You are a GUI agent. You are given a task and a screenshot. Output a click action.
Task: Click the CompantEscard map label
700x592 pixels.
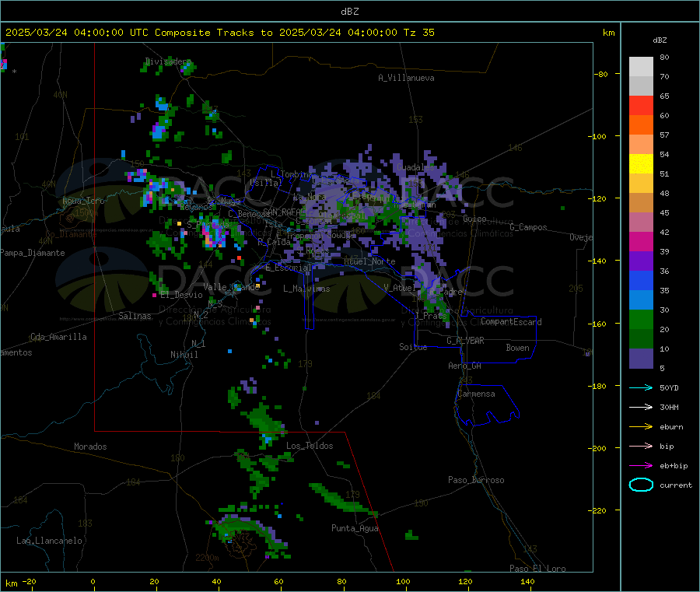click(x=511, y=322)
